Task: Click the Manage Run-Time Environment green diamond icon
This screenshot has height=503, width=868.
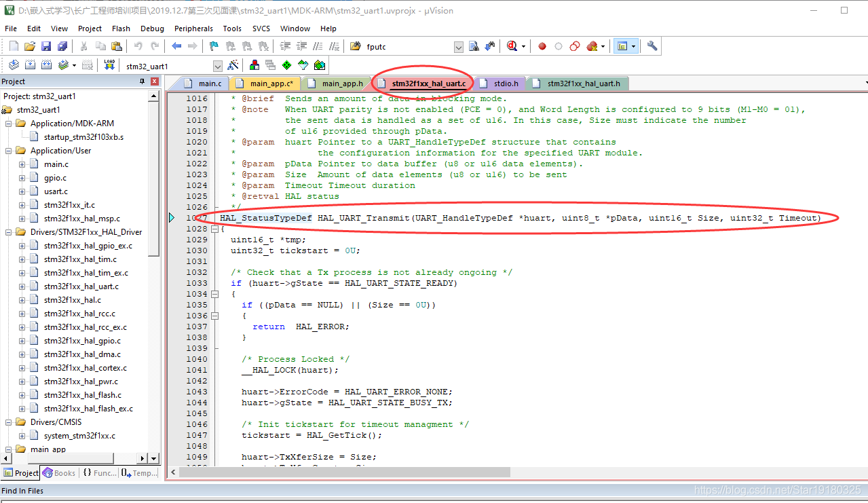Action: click(x=286, y=65)
